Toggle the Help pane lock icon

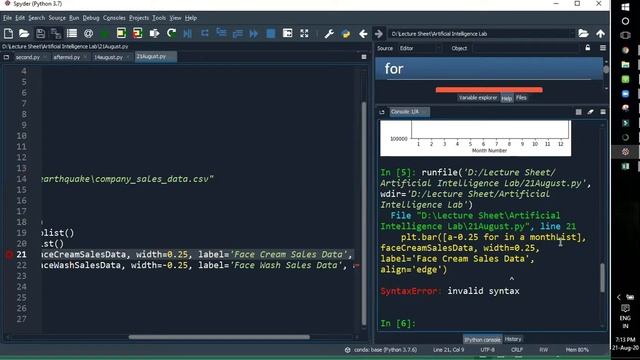(588, 48)
